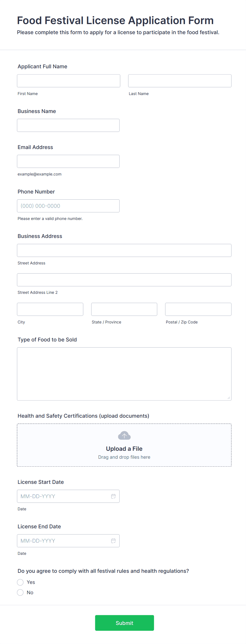Open the License End Date calendar picker
The width and height of the screenshot is (246, 644).
point(113,541)
